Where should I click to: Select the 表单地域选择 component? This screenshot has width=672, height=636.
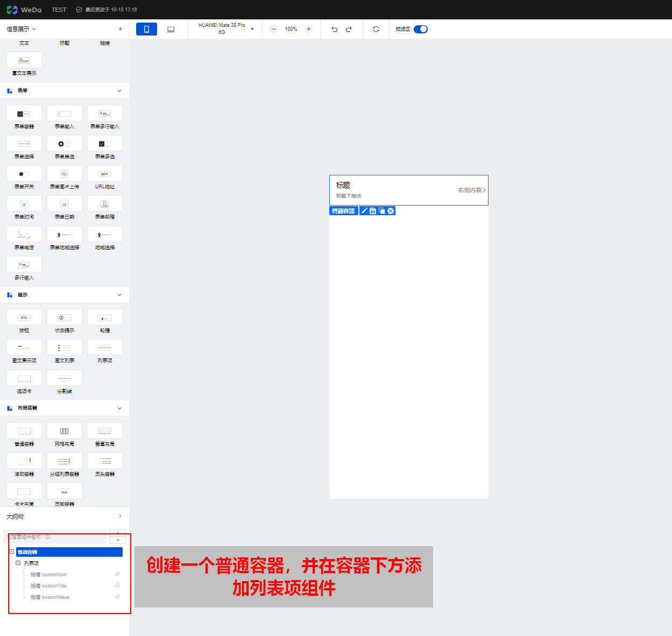coord(65,235)
